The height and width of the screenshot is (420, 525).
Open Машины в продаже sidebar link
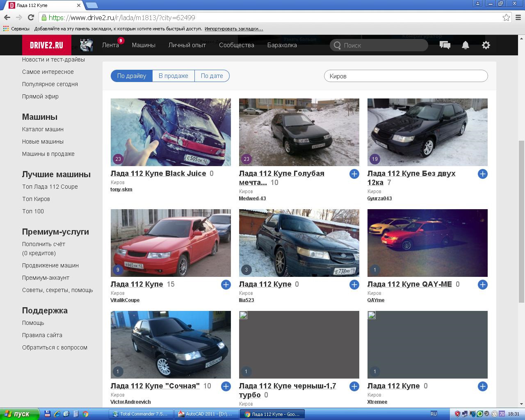pos(48,154)
